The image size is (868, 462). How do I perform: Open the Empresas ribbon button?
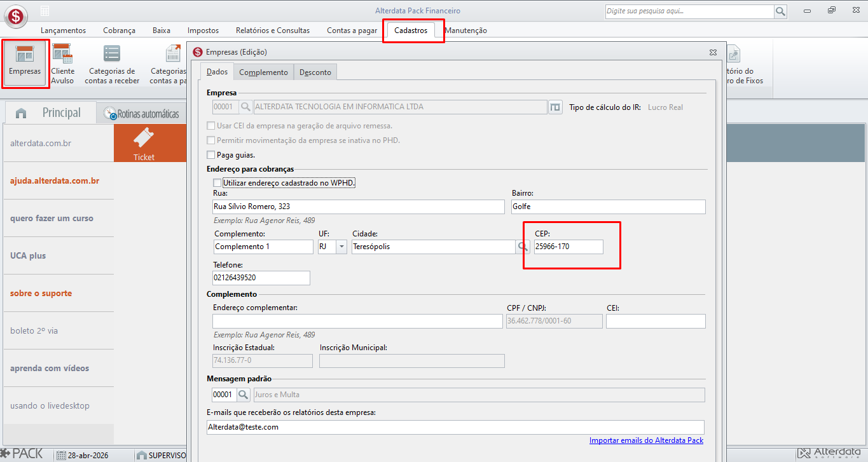pyautogui.click(x=25, y=63)
